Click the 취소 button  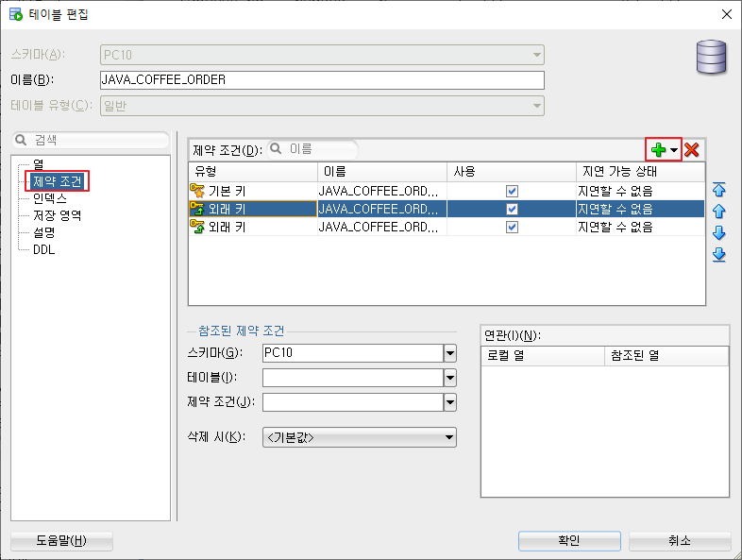pos(680,540)
